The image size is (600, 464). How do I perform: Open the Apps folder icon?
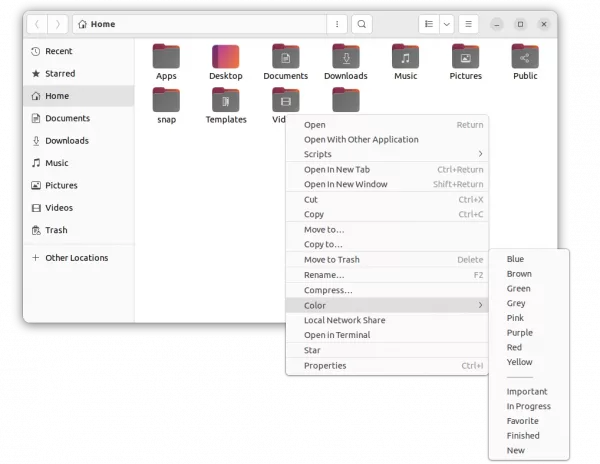[166, 56]
